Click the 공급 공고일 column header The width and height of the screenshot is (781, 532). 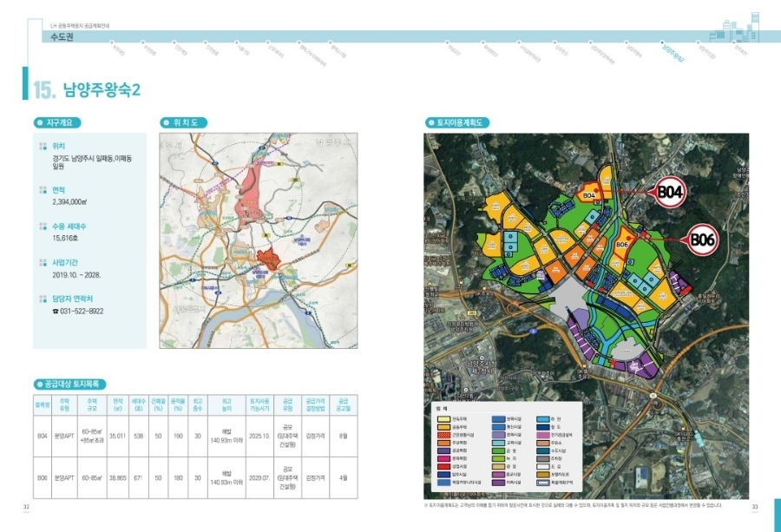pyautogui.click(x=343, y=405)
